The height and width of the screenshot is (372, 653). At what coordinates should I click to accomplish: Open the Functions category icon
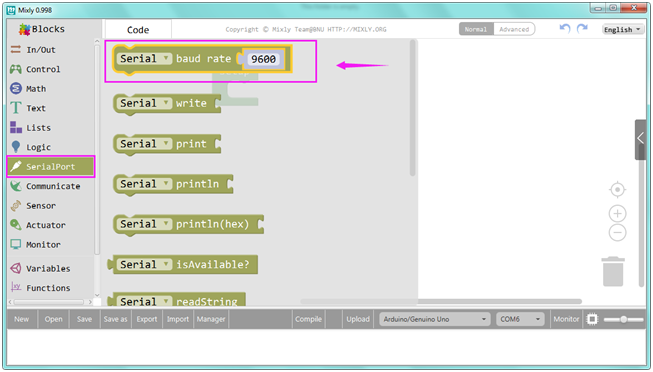tap(15, 287)
